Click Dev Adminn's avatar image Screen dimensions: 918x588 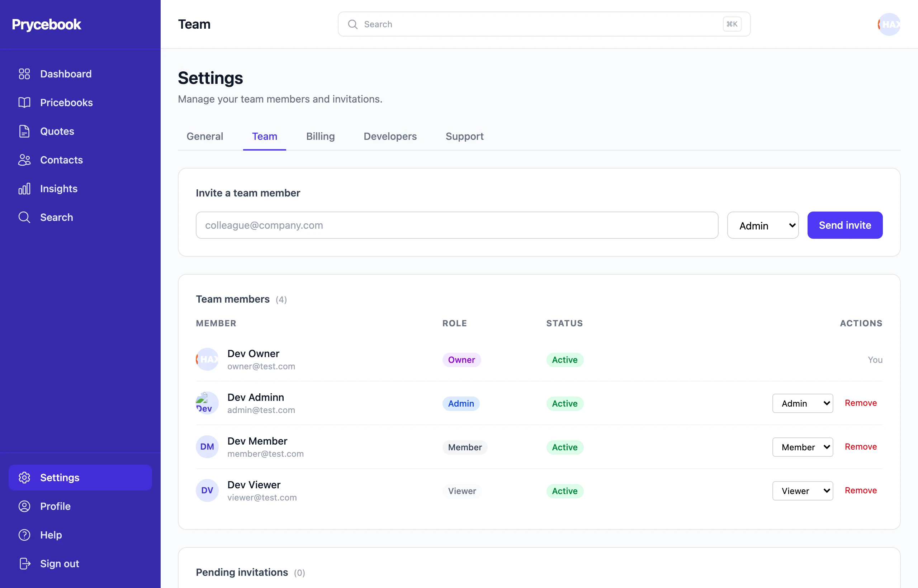tap(207, 403)
